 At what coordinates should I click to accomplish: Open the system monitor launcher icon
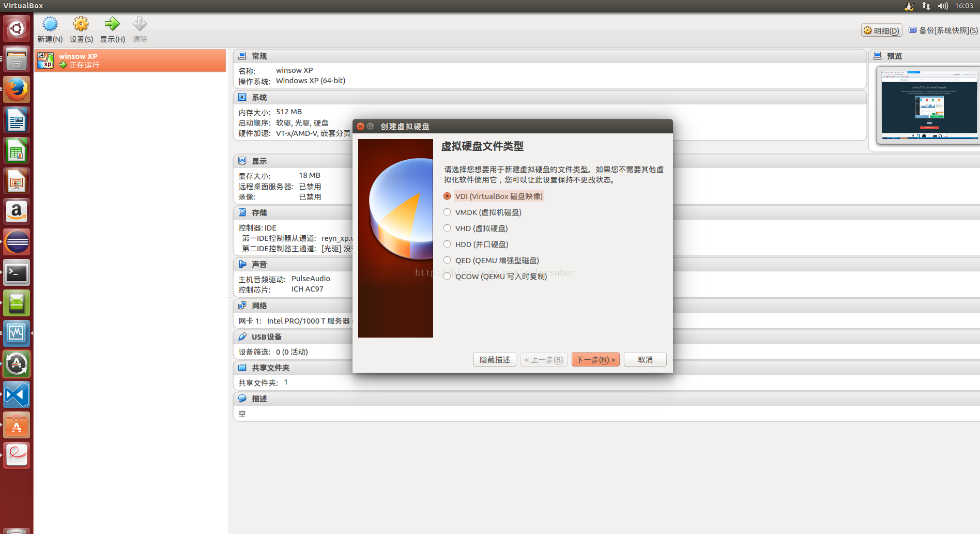coord(17,333)
